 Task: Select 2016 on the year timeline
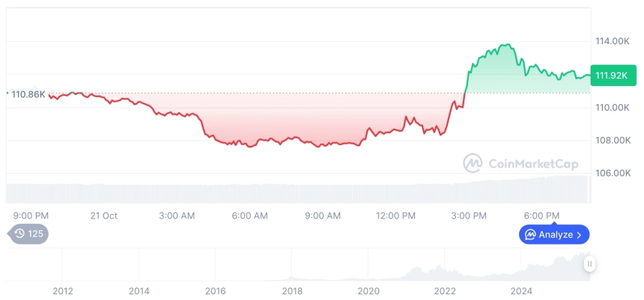pos(216,291)
